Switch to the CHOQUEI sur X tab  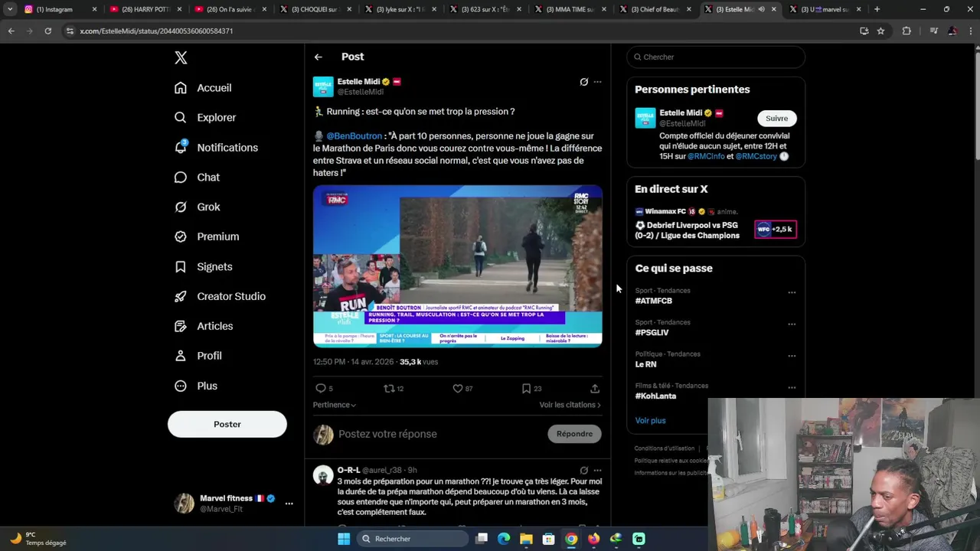point(315,9)
